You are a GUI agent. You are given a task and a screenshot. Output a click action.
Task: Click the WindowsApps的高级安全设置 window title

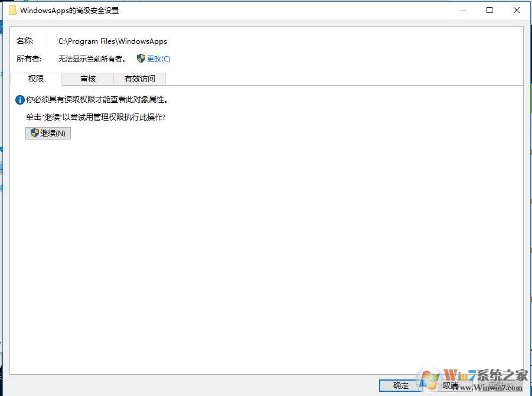pyautogui.click(x=70, y=11)
